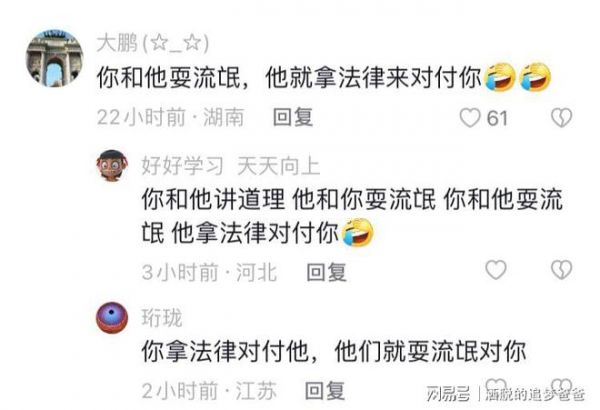Like the comment by 好好学习 天天向上
This screenshot has height=410, width=600.
(496, 270)
